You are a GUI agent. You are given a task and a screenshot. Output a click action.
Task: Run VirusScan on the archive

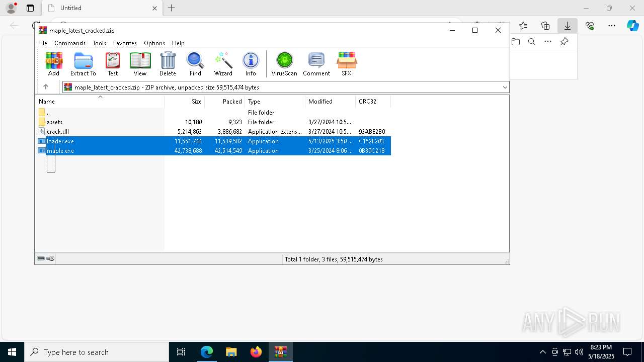click(x=284, y=64)
